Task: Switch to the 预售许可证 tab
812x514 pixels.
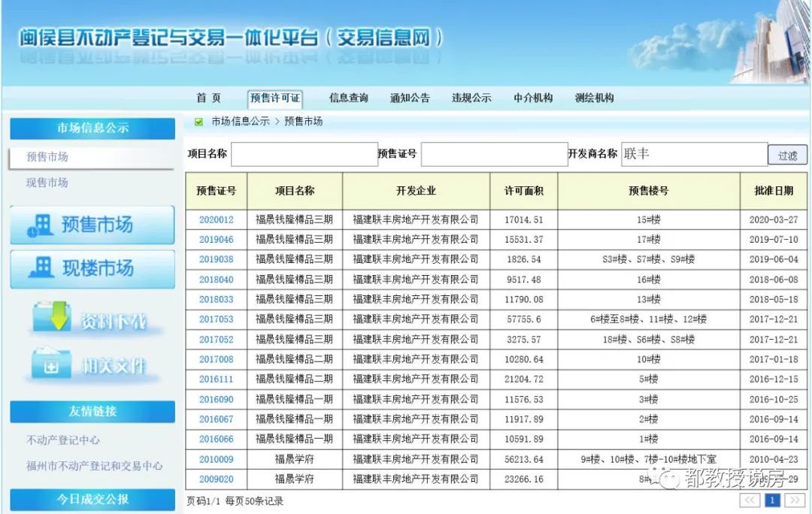Action: (275, 97)
